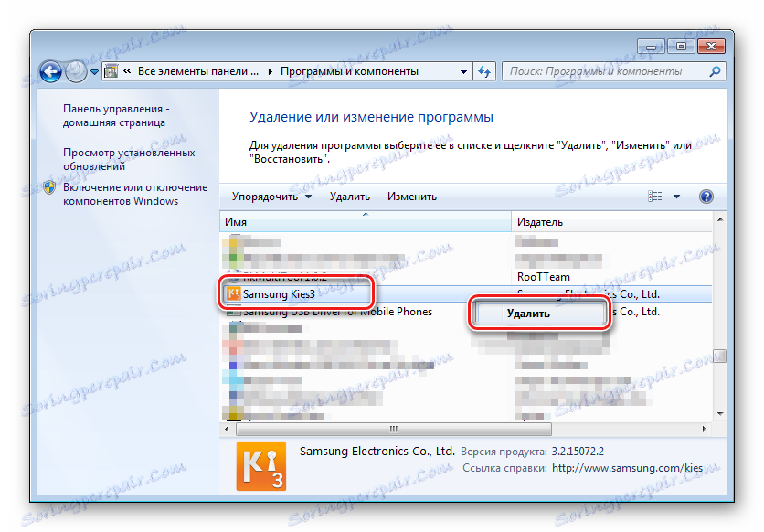Click 'Удалить' in the toolbar

[349, 197]
